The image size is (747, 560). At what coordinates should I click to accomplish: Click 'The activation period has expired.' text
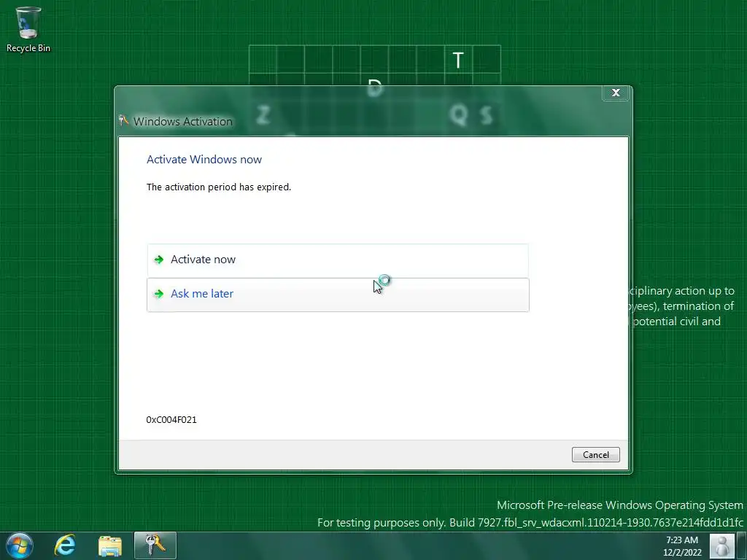point(219,187)
